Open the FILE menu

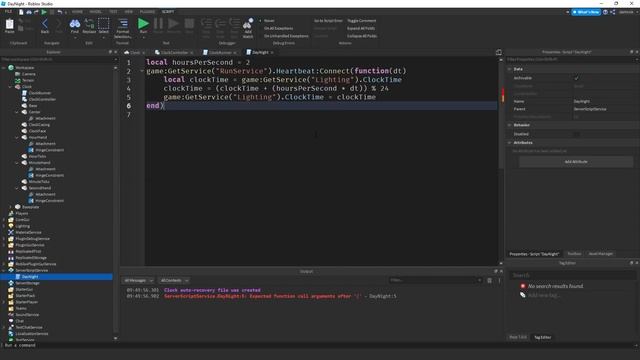[8, 12]
